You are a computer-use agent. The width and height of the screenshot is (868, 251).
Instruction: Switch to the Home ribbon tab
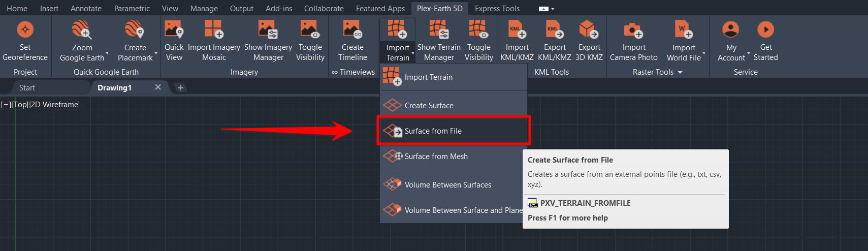[x=17, y=8]
